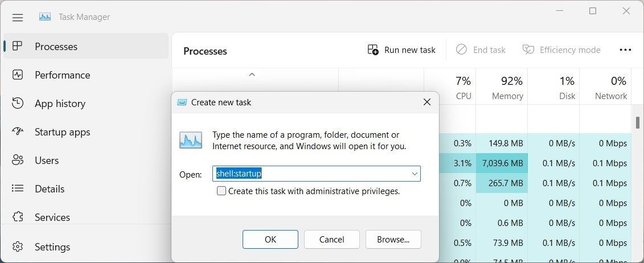This screenshot has width=644, height=263.
Task: Open the Details page
Action: click(86, 189)
